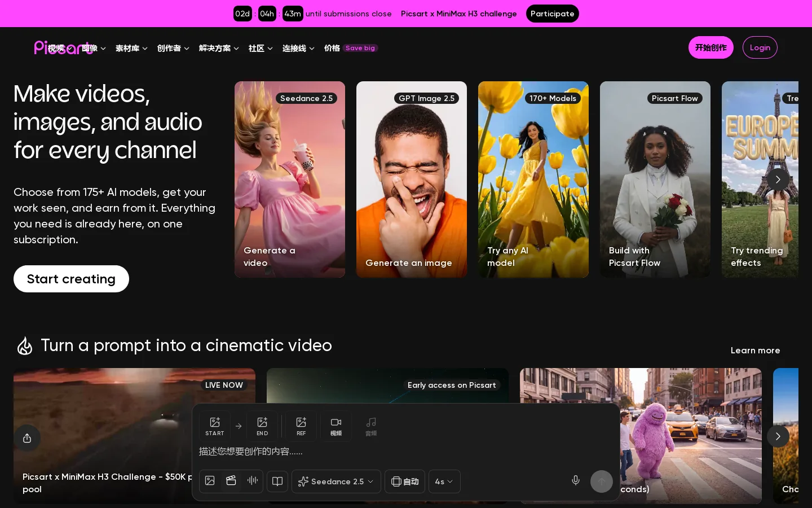Switch to audio waveform mode icon
The width and height of the screenshot is (812, 508).
[253, 481]
